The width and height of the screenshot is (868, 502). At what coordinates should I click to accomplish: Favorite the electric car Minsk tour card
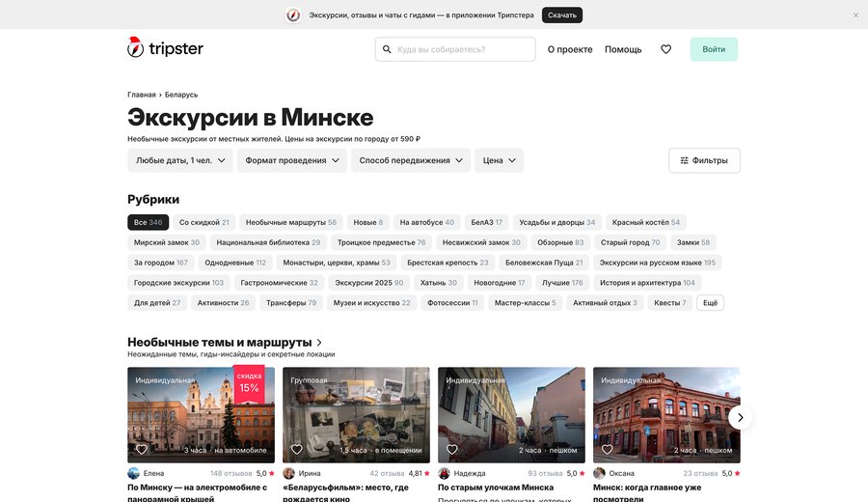pos(142,449)
